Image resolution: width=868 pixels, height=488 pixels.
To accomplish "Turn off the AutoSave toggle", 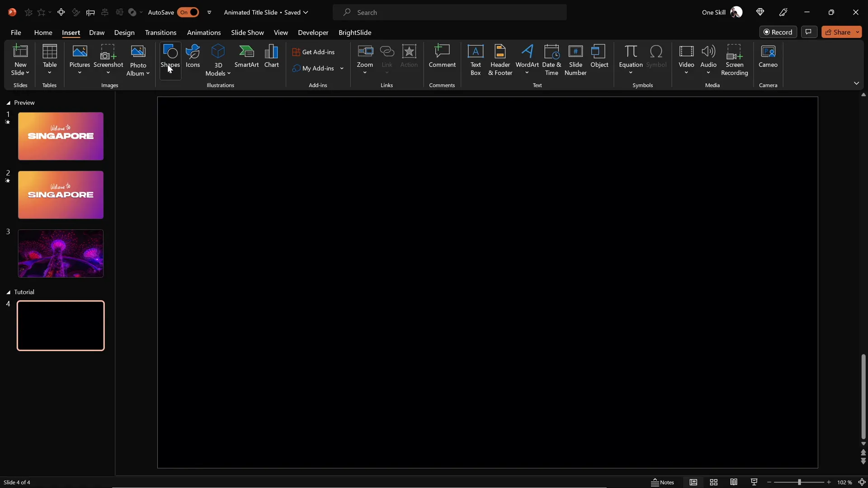I will click(189, 12).
